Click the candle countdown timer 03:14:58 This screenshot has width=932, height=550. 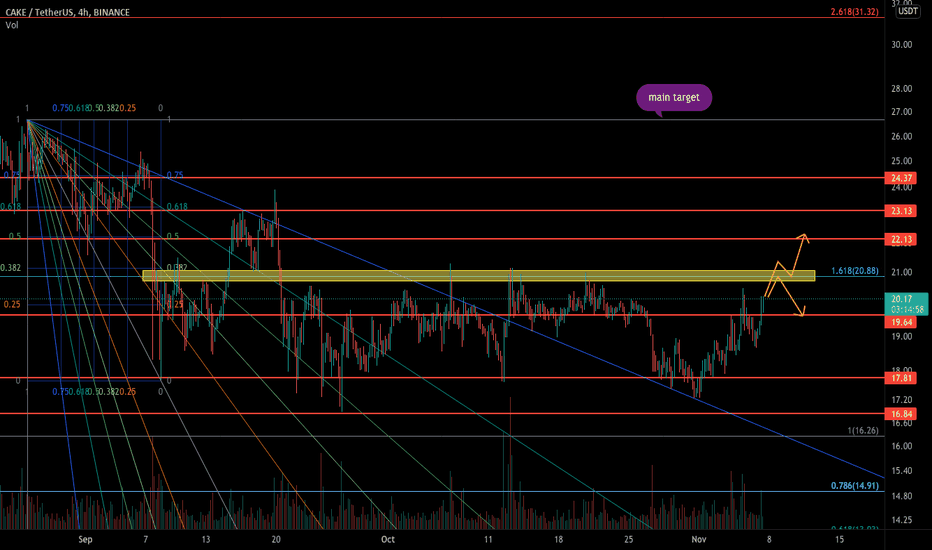907,309
